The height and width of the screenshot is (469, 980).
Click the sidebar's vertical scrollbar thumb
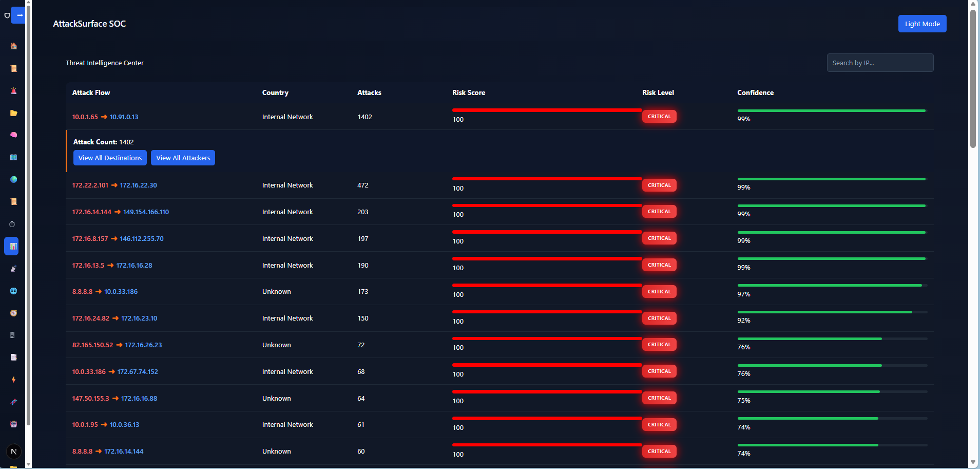[28, 216]
